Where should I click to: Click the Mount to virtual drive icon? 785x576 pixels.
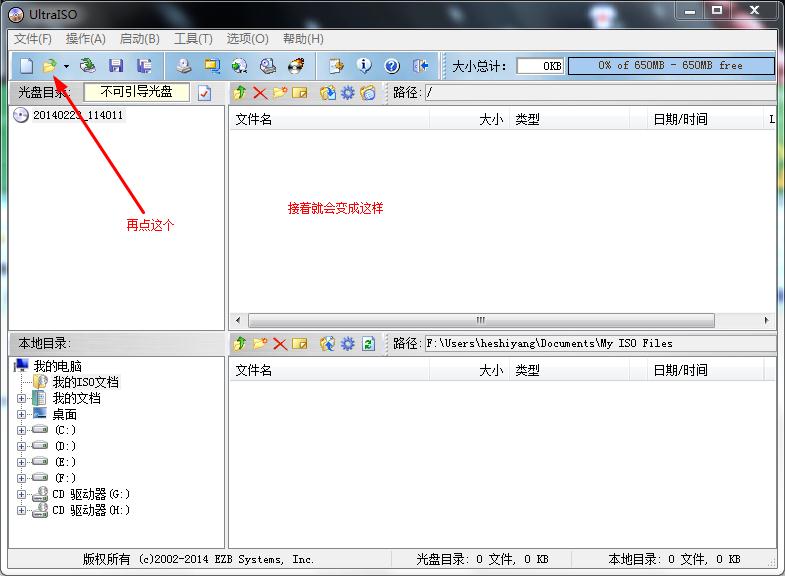[x=268, y=66]
